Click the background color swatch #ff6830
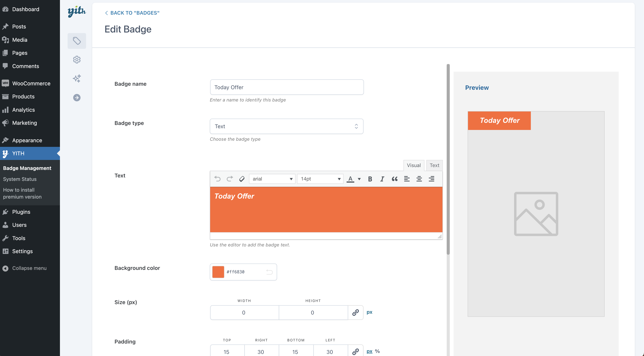This screenshot has width=644, height=356. point(218,271)
